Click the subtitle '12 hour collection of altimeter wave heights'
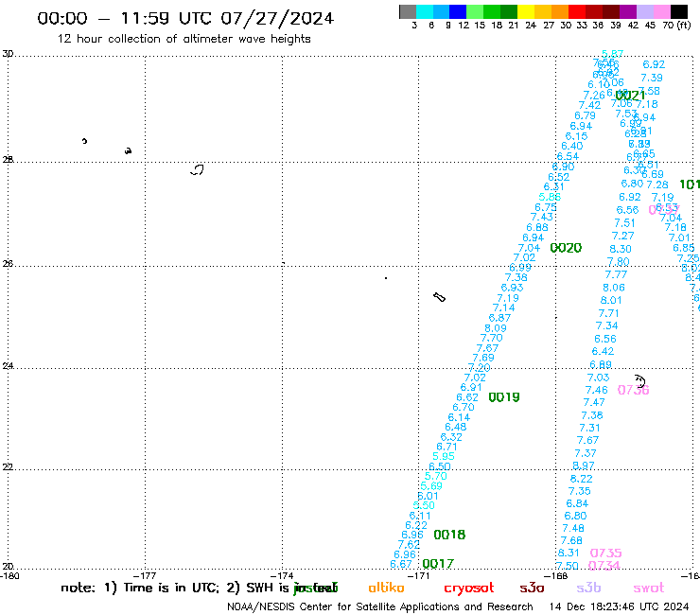 point(184,39)
